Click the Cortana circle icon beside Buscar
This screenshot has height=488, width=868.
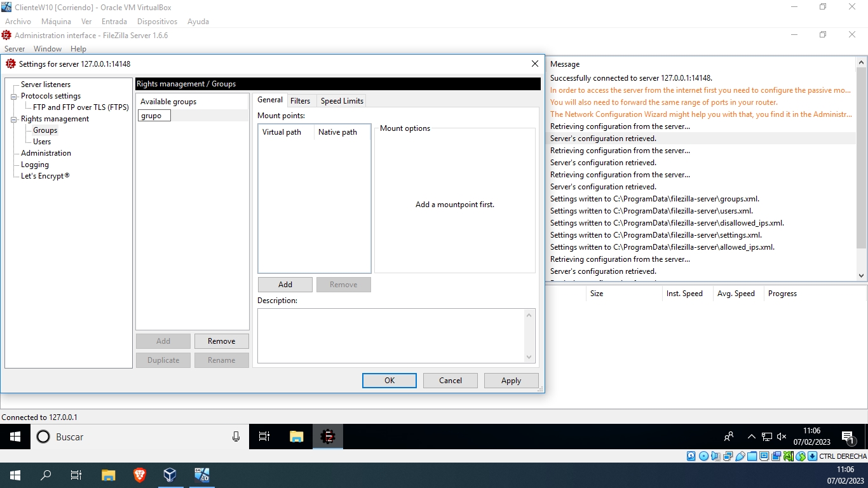click(x=43, y=437)
